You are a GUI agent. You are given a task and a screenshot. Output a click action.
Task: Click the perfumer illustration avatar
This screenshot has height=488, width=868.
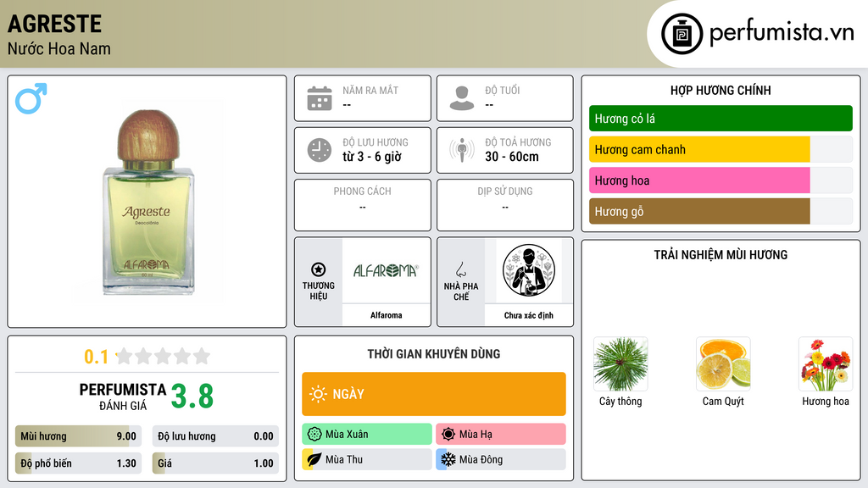(529, 270)
